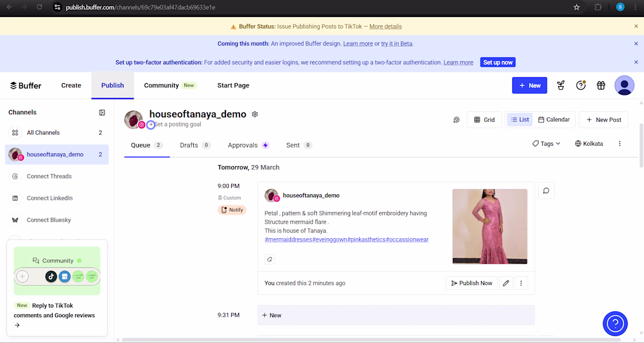Click try it in Beta link
The height and width of the screenshot is (343, 644).
pyautogui.click(x=397, y=43)
